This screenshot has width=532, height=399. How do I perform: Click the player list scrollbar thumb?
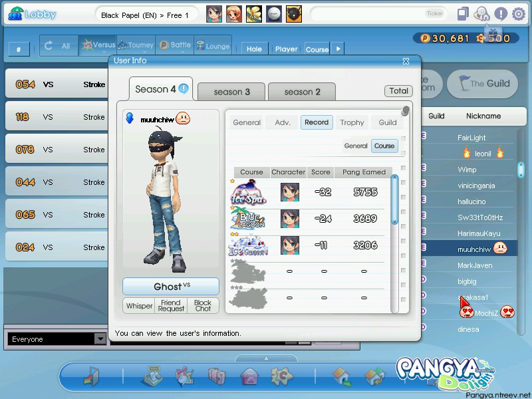click(x=521, y=170)
